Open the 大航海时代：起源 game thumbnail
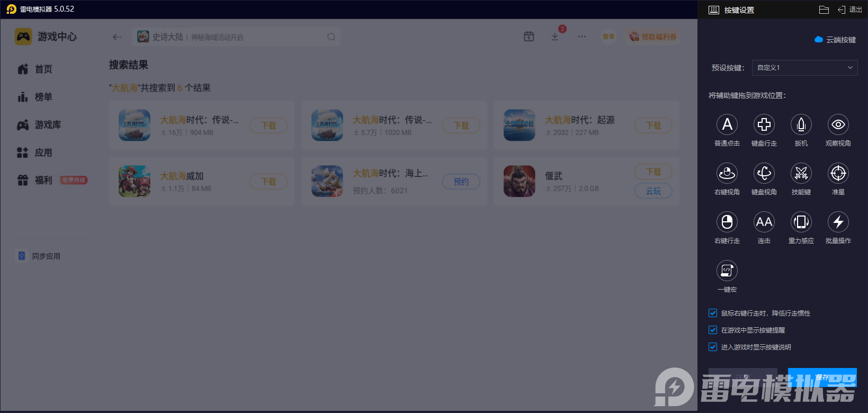868x413 pixels. [520, 125]
